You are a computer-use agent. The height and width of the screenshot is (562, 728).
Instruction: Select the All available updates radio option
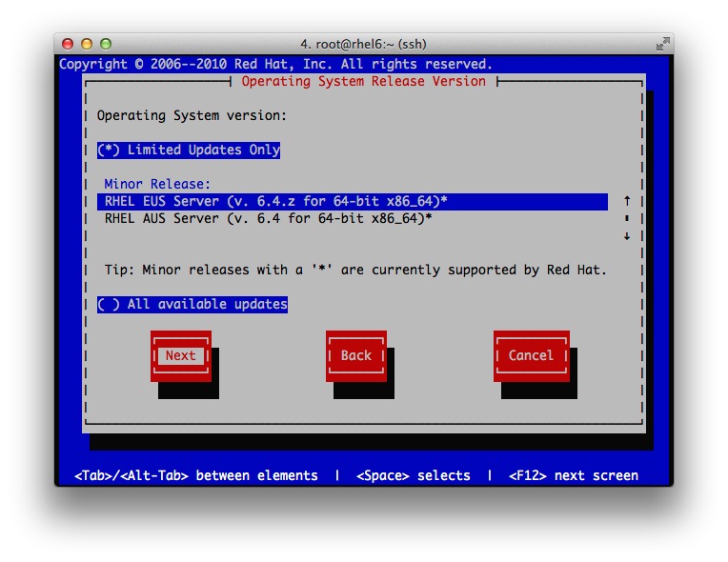point(192,305)
